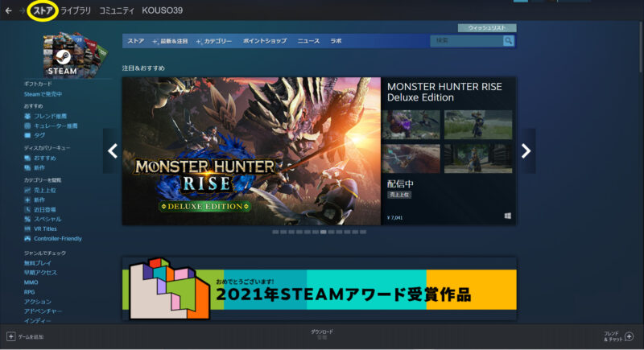Viewport: 644px width, 350px height.
Task: Open the ストア top navigation tab
Action: click(x=43, y=10)
